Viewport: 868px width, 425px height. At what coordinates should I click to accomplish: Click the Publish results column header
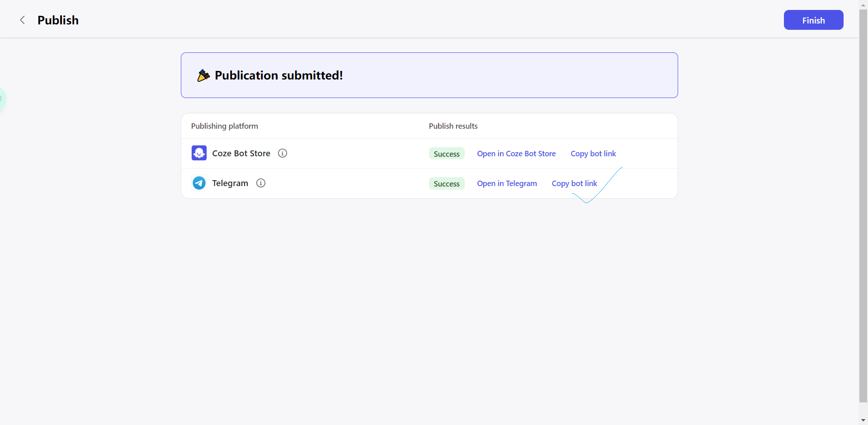pyautogui.click(x=453, y=126)
